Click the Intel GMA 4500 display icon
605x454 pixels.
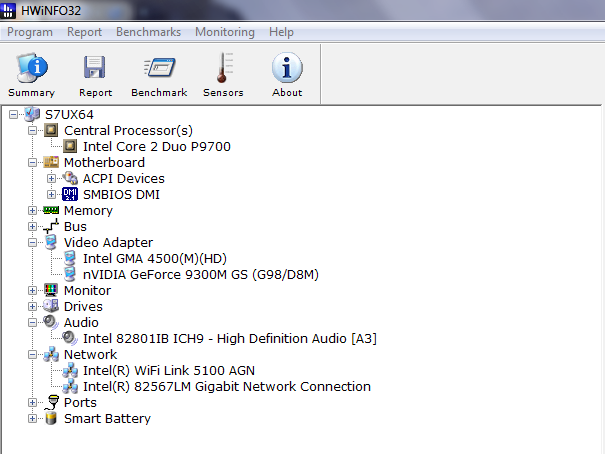click(70, 258)
